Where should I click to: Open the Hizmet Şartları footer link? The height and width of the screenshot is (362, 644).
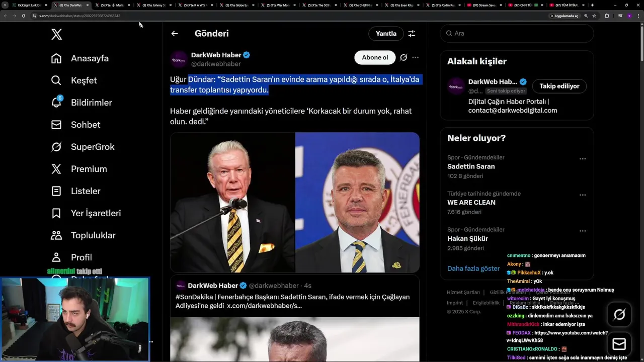463,292
